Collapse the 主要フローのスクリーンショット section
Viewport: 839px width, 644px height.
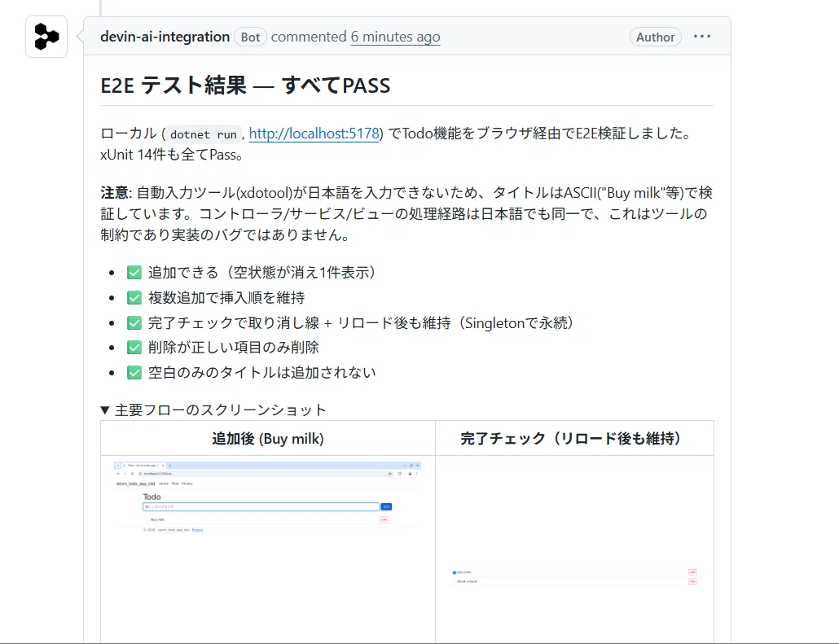(x=213, y=410)
